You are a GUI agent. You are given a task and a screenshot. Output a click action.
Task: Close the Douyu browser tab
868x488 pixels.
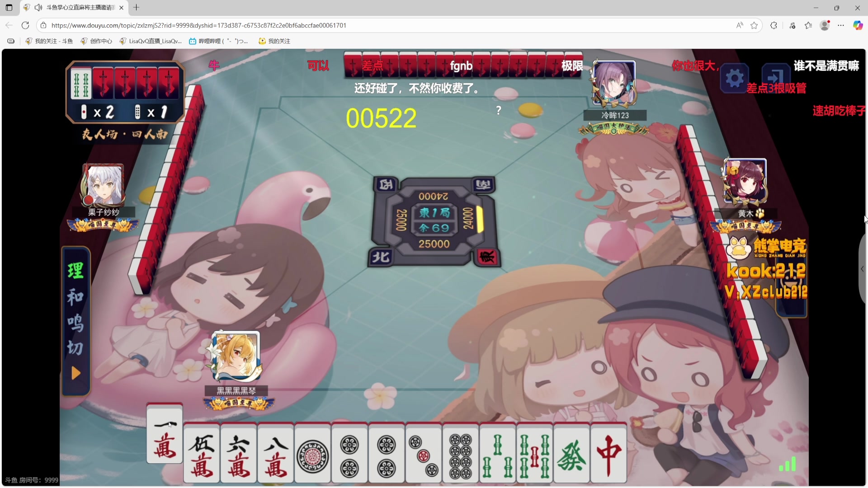click(x=121, y=8)
